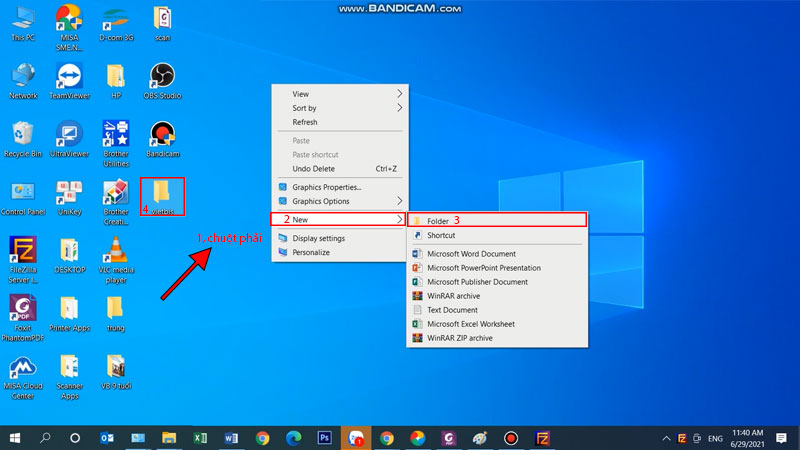
Task: Open the Recycle Bin icon
Action: tap(22, 138)
